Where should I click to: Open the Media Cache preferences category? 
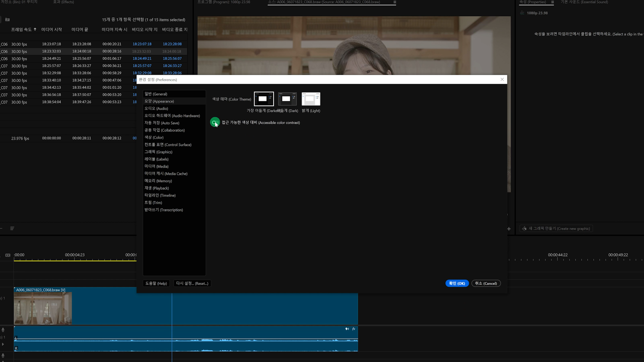pos(166,174)
